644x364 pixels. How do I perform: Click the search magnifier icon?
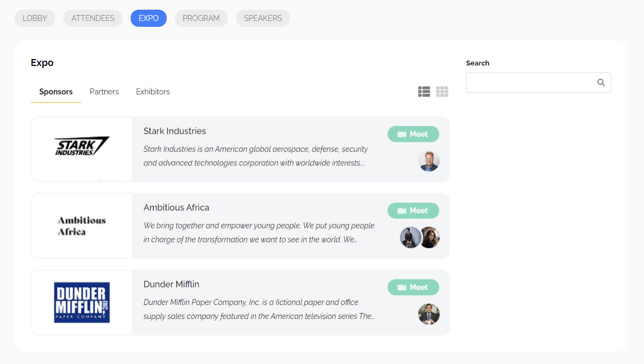[601, 83]
